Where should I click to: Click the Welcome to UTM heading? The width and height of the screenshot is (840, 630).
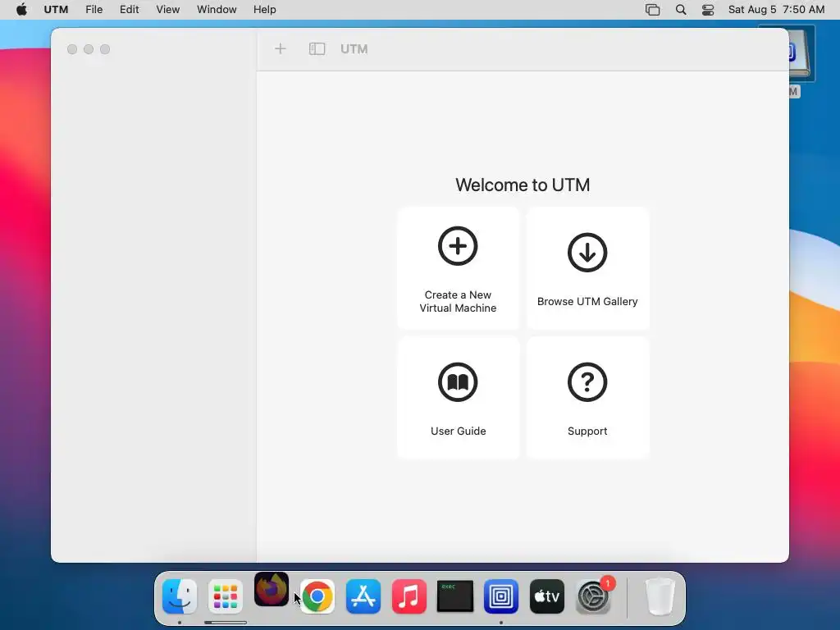(523, 185)
